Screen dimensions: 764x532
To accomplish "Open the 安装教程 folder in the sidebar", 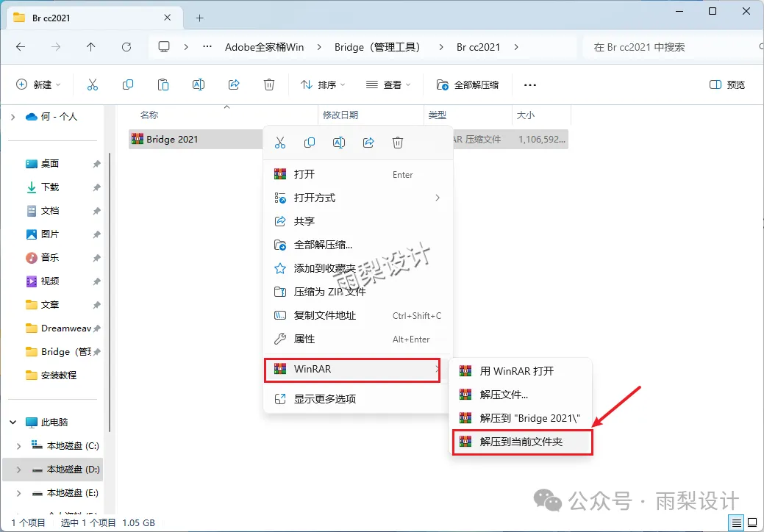I will 59,375.
